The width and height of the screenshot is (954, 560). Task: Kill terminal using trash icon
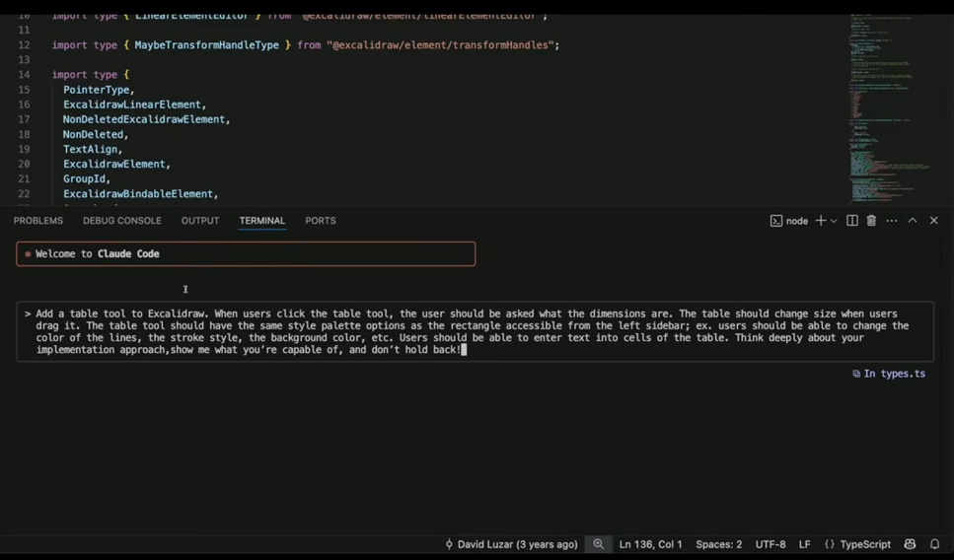pos(871,221)
